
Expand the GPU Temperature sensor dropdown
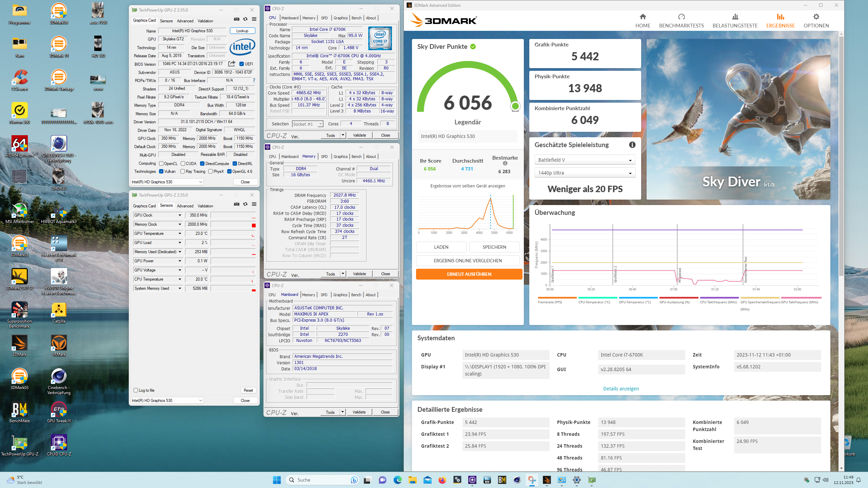click(x=180, y=233)
